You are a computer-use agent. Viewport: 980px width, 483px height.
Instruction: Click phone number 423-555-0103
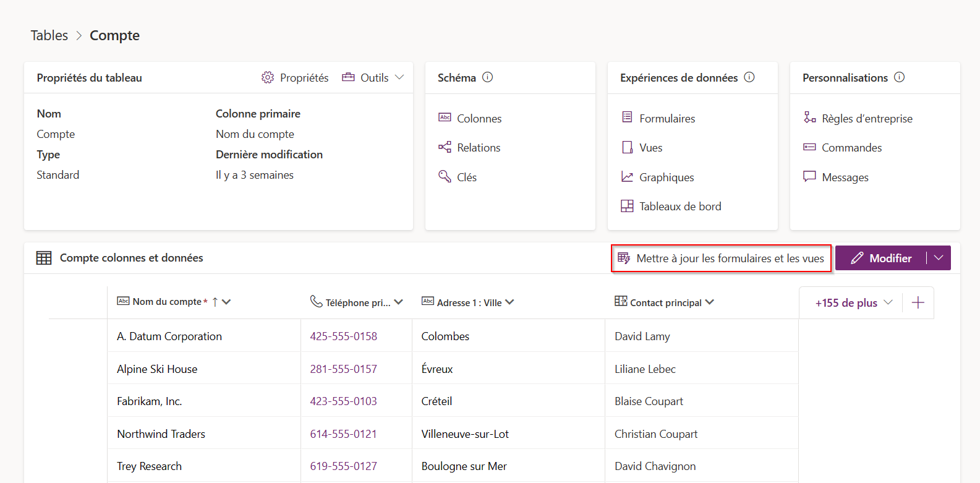(x=343, y=401)
